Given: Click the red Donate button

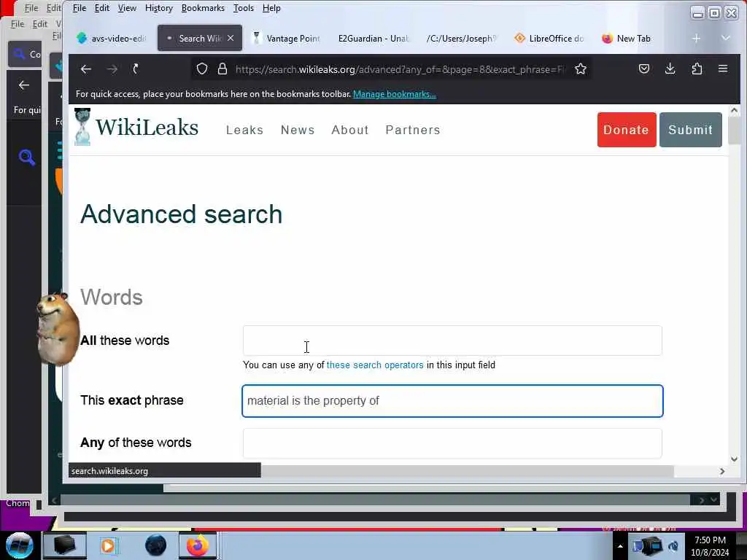Looking at the screenshot, I should click(627, 130).
